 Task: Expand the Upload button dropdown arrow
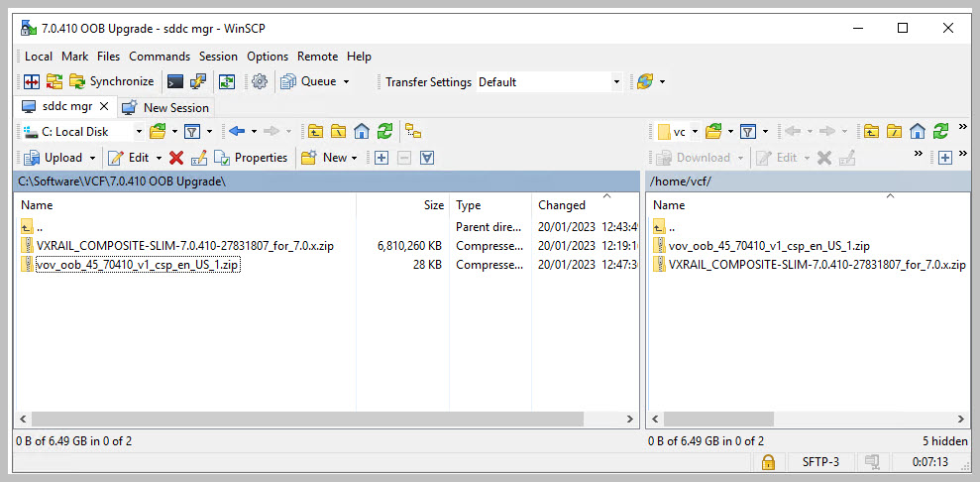[92, 158]
